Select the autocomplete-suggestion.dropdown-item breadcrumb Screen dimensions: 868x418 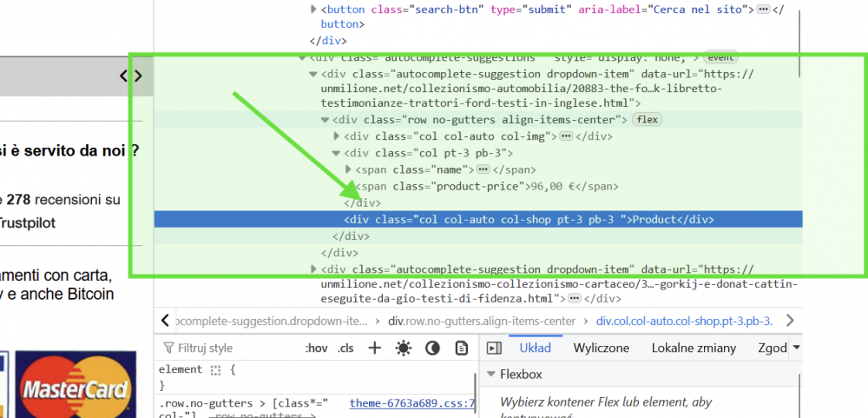[x=271, y=321]
